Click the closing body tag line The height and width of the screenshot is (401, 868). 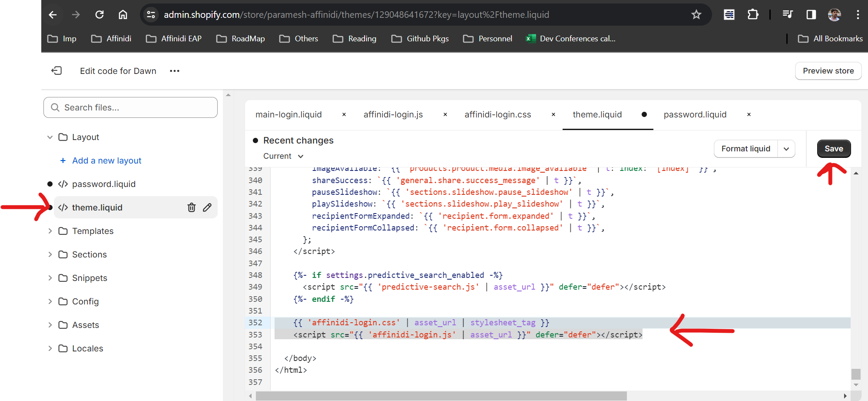[x=300, y=358]
